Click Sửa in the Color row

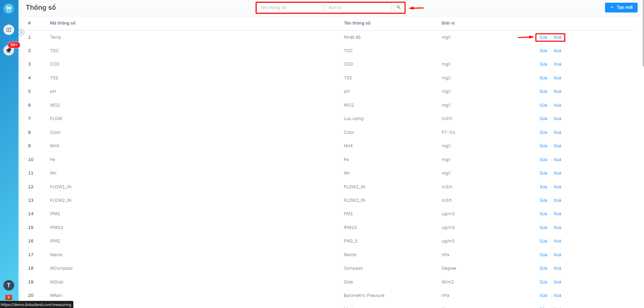coord(543,132)
